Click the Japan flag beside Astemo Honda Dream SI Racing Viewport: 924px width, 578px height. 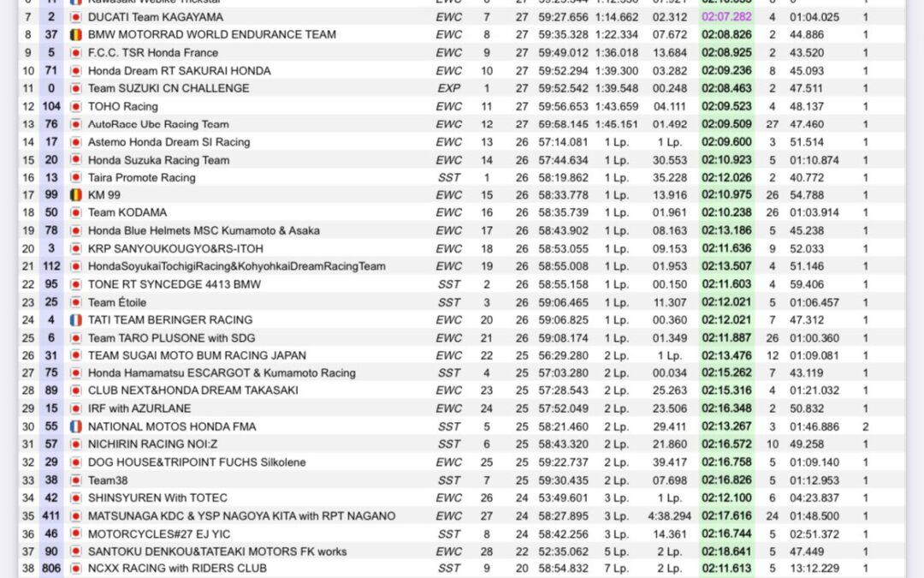tap(75, 142)
